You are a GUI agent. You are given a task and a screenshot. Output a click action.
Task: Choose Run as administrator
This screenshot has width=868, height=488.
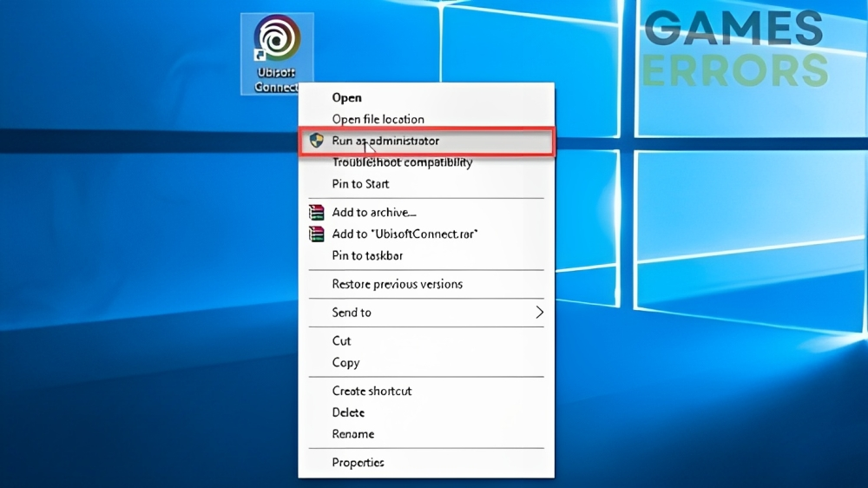[x=426, y=141]
